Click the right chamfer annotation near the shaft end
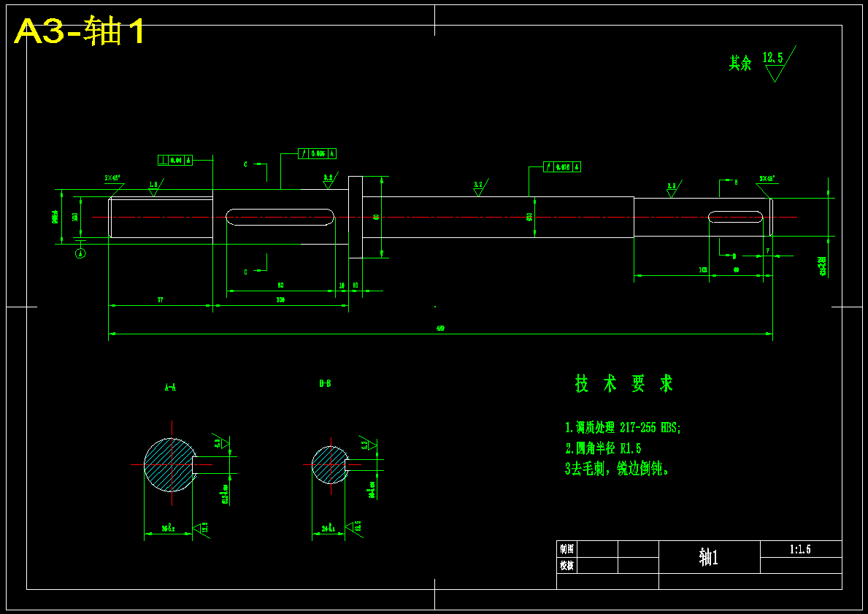Image resolution: width=868 pixels, height=614 pixels. [x=767, y=179]
